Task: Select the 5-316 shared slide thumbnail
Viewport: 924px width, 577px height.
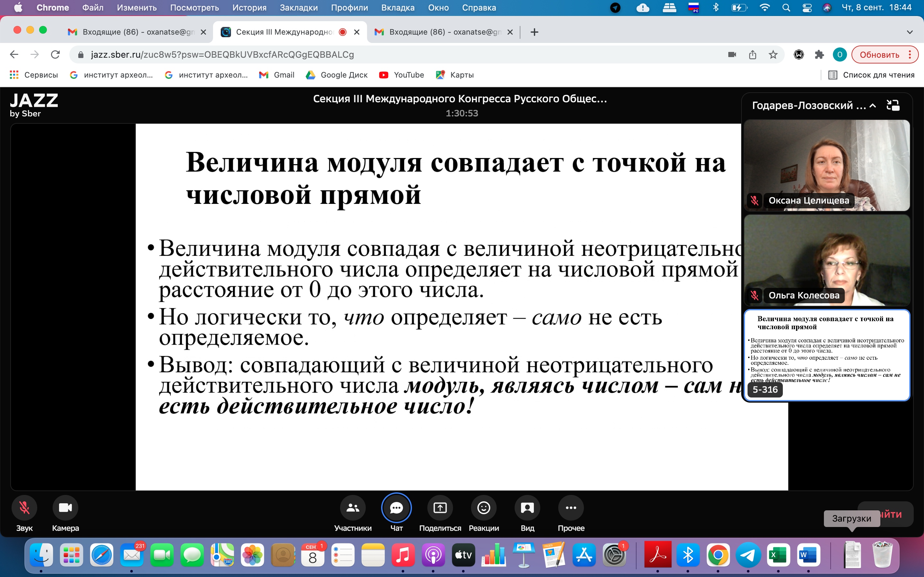Action: pos(827,355)
